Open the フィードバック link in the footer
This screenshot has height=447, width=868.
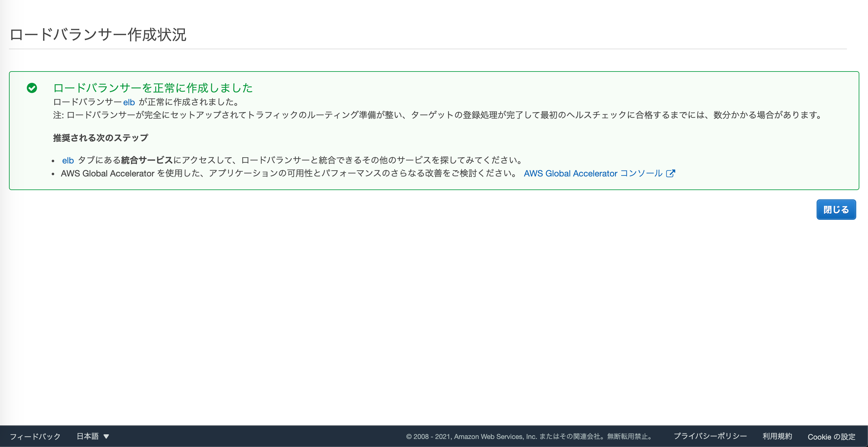[35, 436]
